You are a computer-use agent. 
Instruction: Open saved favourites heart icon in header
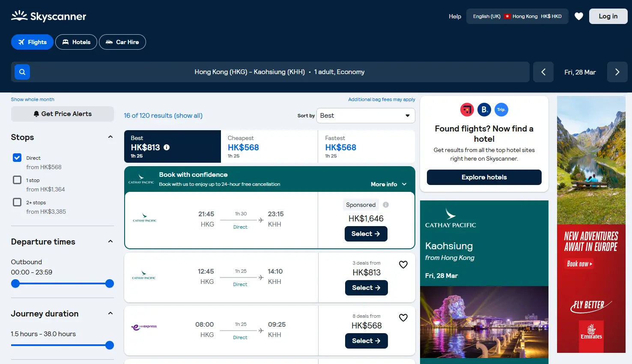tap(579, 16)
